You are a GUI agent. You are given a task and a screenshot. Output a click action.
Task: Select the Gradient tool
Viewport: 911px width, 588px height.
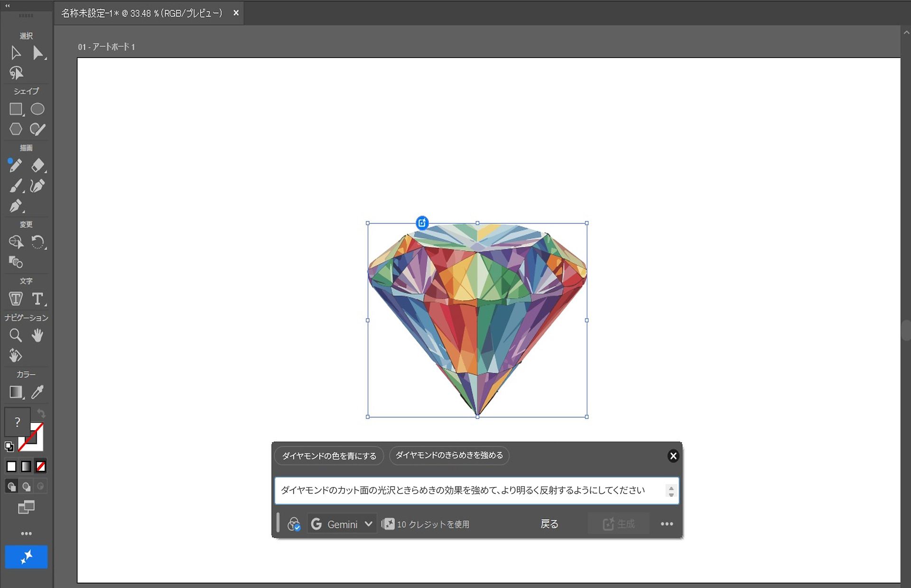pyautogui.click(x=16, y=392)
